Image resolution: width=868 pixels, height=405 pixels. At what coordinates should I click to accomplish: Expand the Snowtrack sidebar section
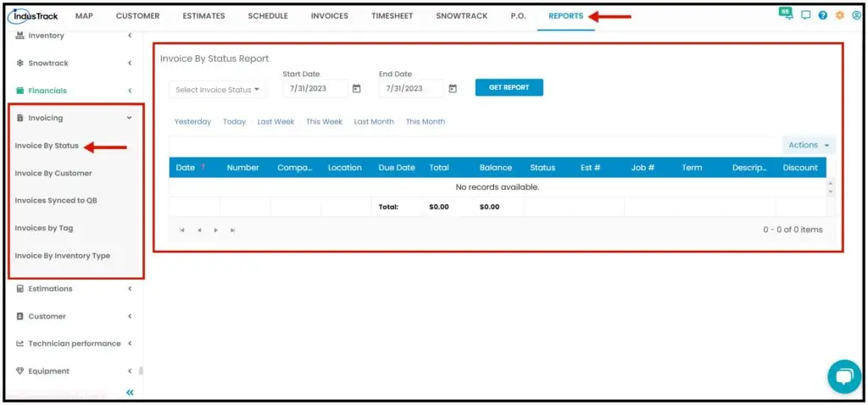(x=73, y=63)
